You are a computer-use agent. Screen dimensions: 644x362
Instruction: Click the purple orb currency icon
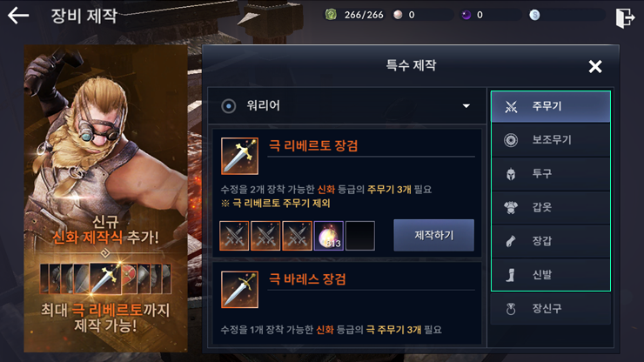click(x=466, y=15)
